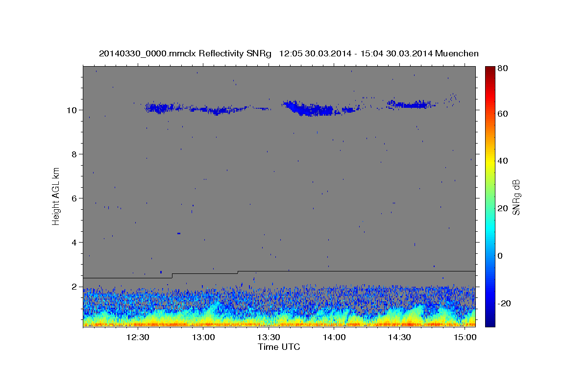Click the 14:30 time tick label

(399, 337)
